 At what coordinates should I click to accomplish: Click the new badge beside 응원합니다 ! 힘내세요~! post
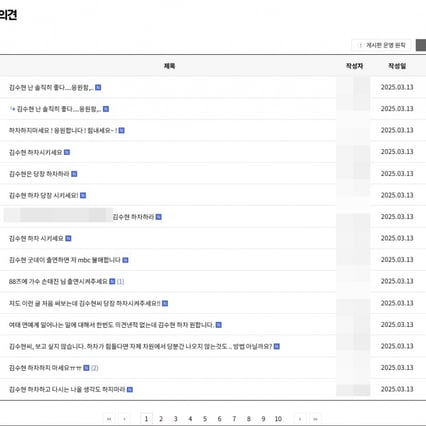coord(122,131)
